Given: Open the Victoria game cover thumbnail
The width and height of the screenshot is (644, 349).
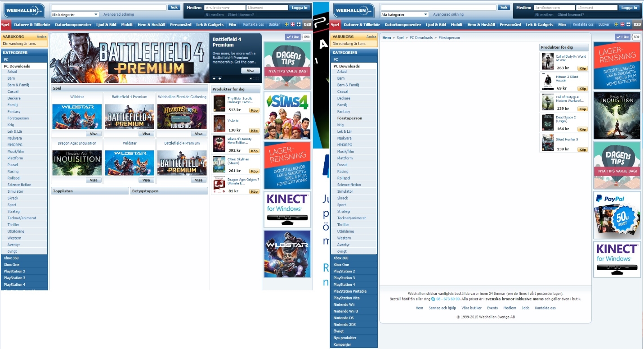Looking at the screenshot, I should [219, 123].
